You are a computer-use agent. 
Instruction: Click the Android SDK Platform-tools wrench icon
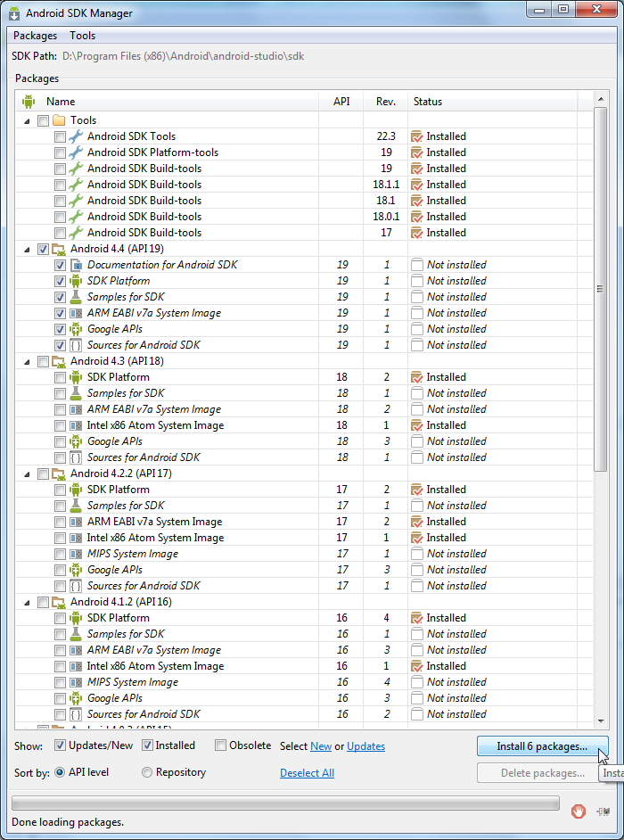pos(76,152)
